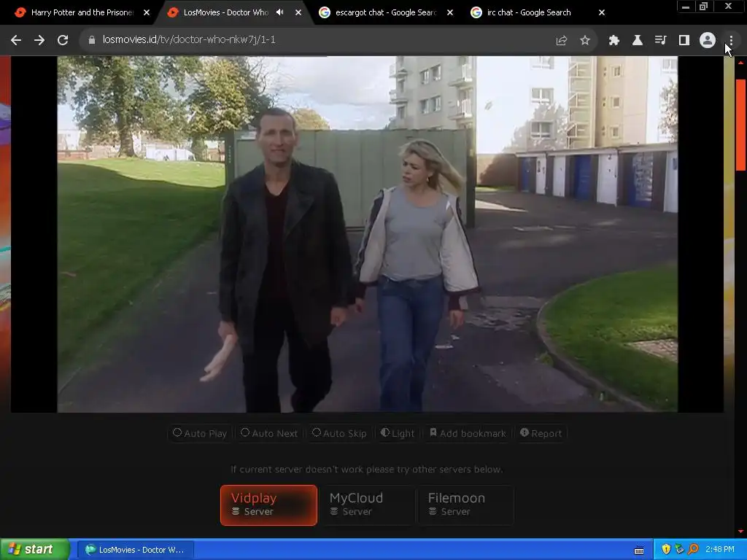Close the escargot chat search tab

coord(450,12)
